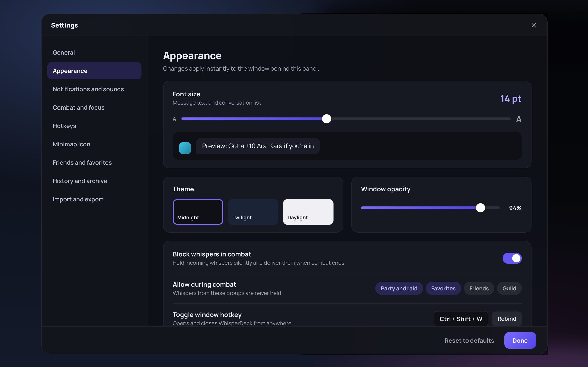Close the Settings dialog with the X icon
Viewport: 588px width, 367px height.
click(x=534, y=25)
